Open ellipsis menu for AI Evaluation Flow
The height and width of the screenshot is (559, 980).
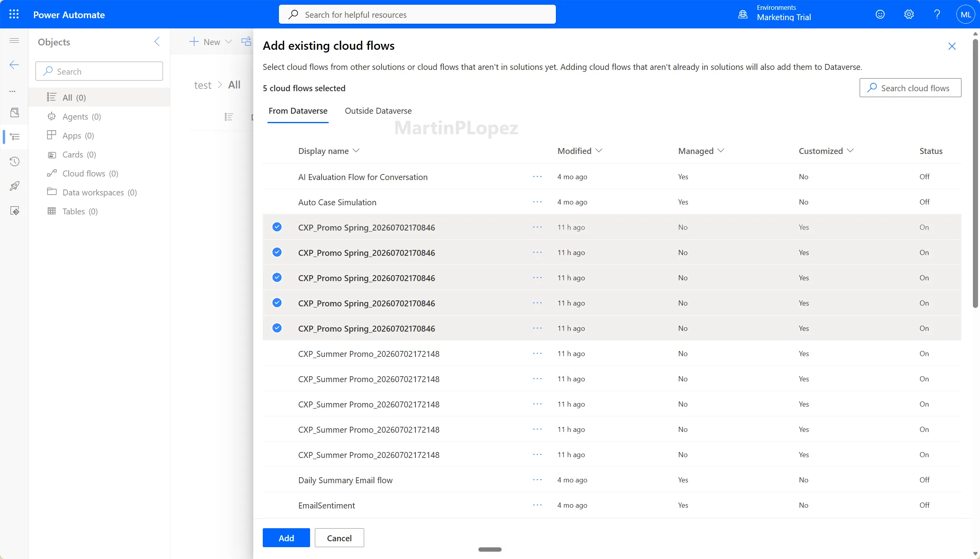pos(537,176)
